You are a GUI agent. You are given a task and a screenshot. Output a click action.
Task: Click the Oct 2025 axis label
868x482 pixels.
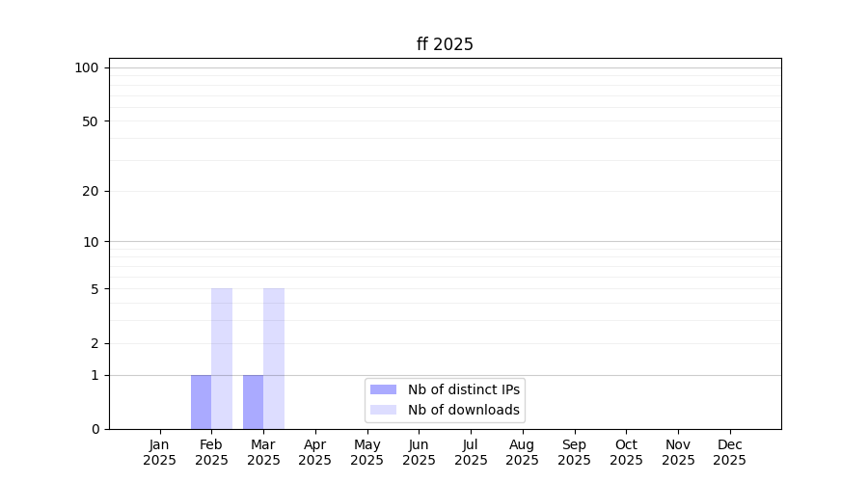(626, 452)
